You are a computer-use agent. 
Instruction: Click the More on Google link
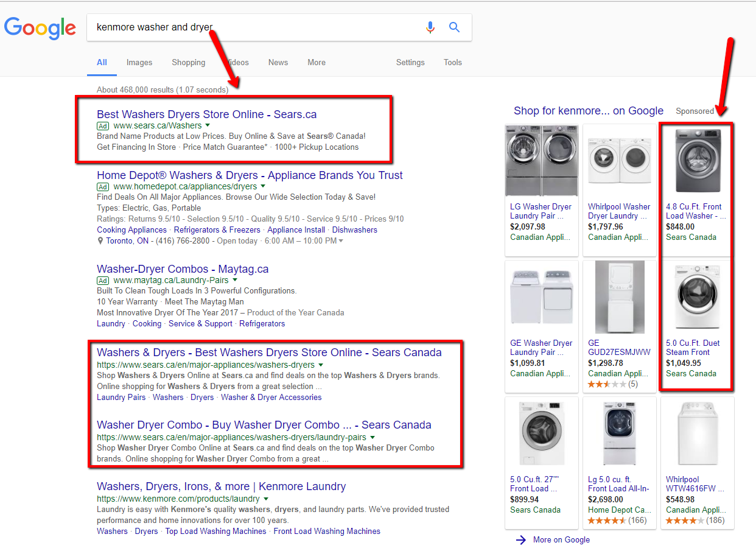(x=561, y=539)
